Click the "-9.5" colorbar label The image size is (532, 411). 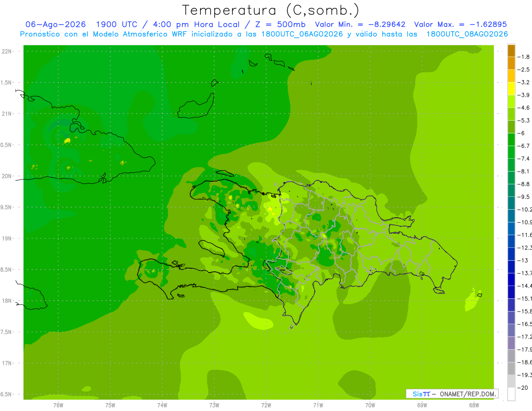pyautogui.click(x=524, y=197)
